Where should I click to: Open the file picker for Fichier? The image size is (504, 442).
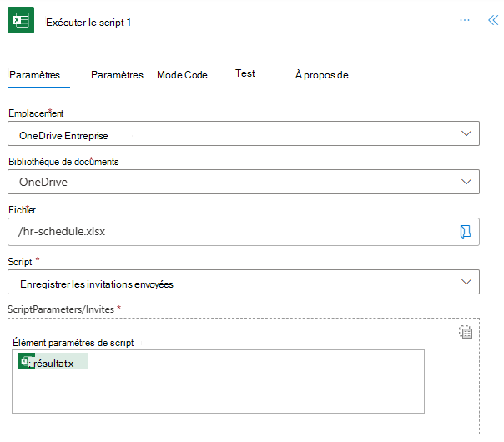point(466,232)
